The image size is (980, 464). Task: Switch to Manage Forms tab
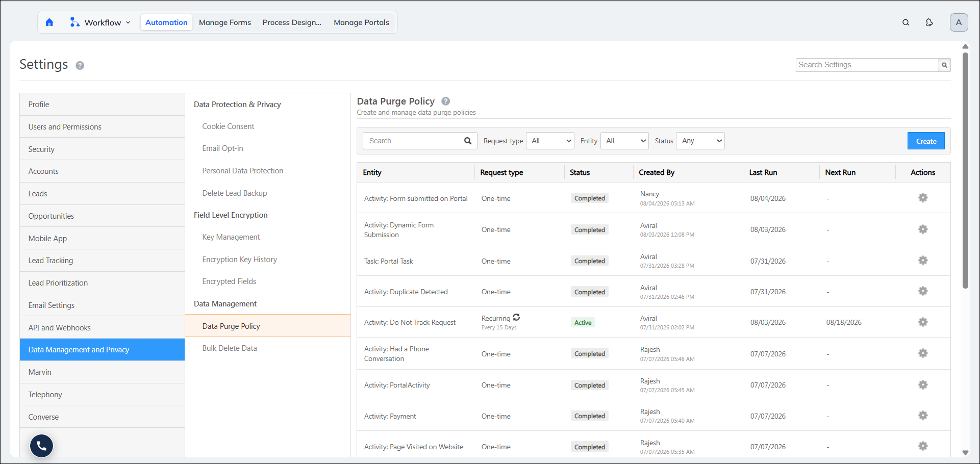point(225,22)
